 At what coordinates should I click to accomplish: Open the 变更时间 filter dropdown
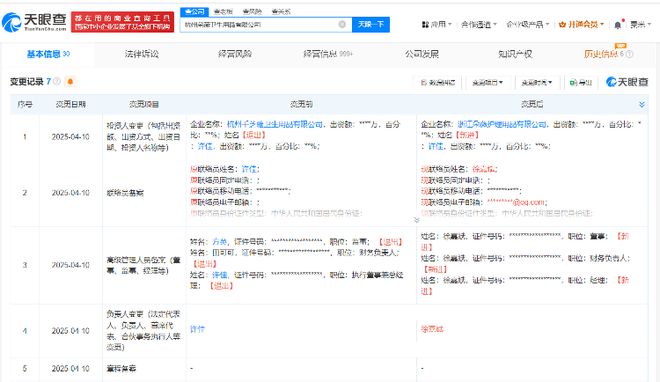pos(537,82)
